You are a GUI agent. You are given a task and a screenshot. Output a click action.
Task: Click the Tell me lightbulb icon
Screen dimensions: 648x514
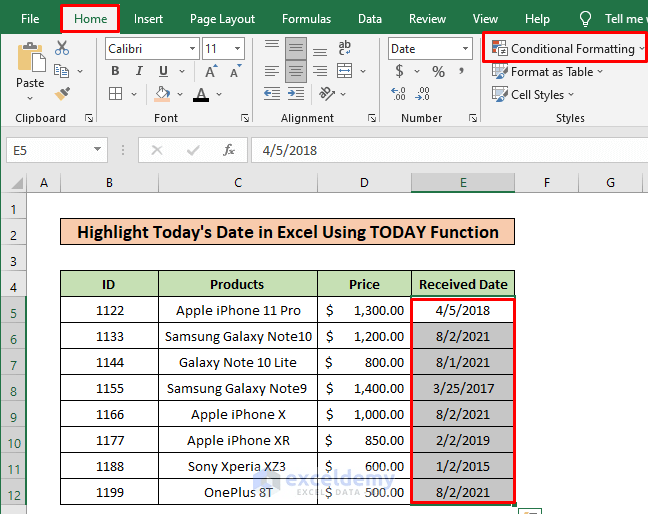[585, 19]
